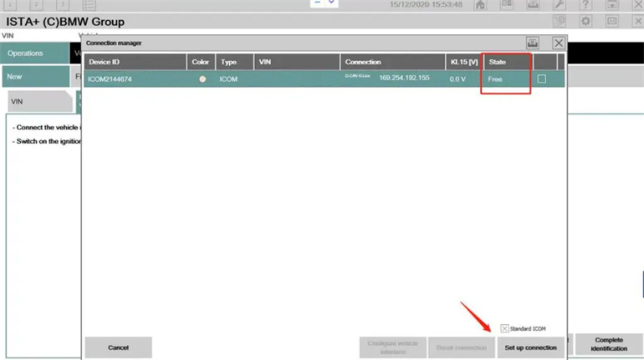The height and width of the screenshot is (360, 644).
Task: Click the 15/12/2020 15:53:48 timestamp
Action: (426, 4)
